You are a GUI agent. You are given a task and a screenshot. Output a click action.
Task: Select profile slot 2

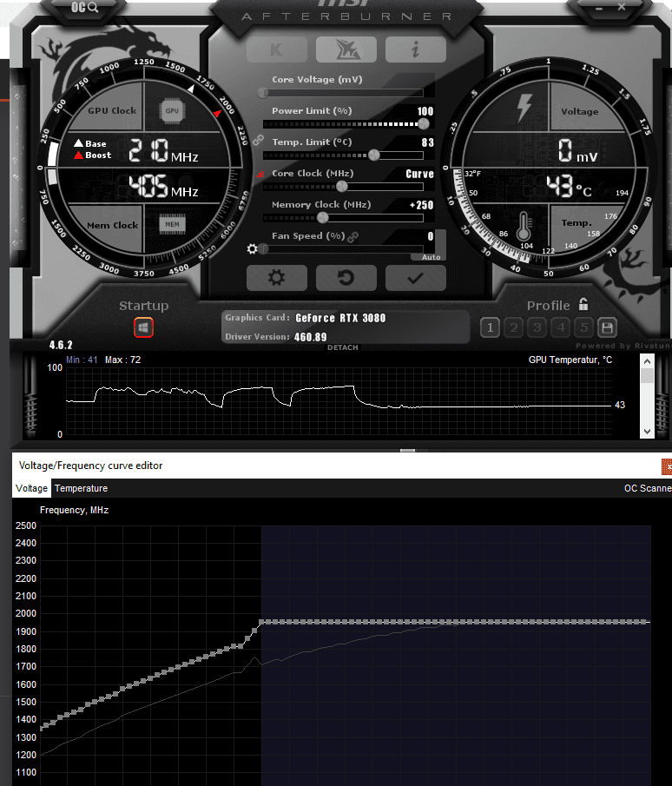tap(514, 327)
